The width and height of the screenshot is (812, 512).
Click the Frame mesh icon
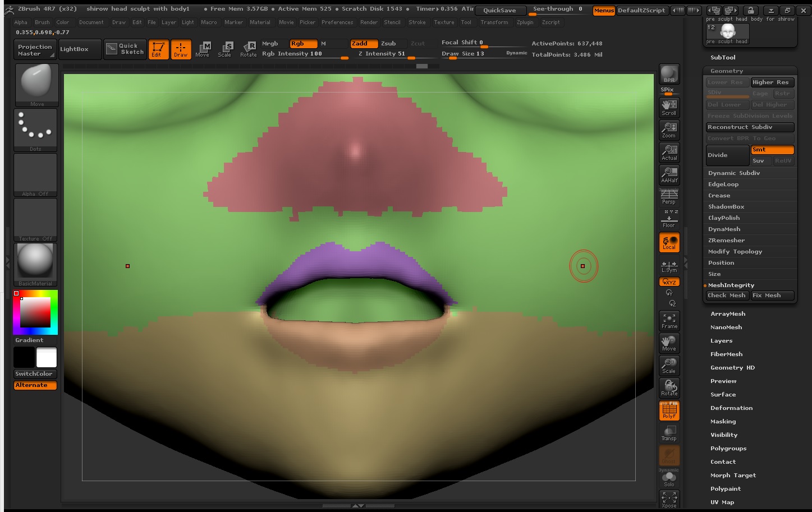pos(669,321)
